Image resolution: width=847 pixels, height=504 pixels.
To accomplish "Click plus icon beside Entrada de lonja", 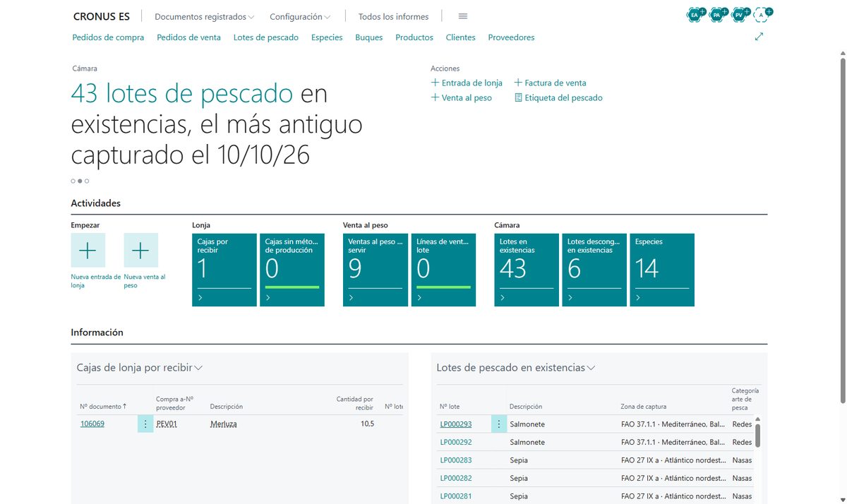I will [x=435, y=83].
